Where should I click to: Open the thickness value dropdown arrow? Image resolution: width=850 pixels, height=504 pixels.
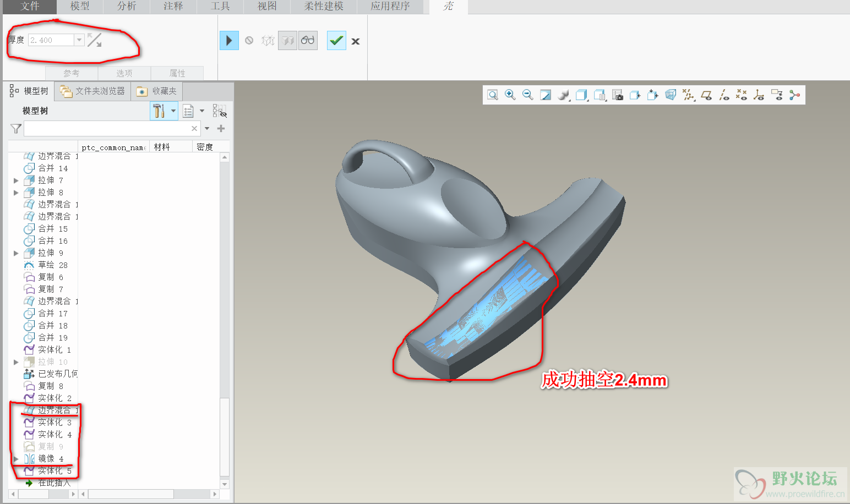click(79, 40)
